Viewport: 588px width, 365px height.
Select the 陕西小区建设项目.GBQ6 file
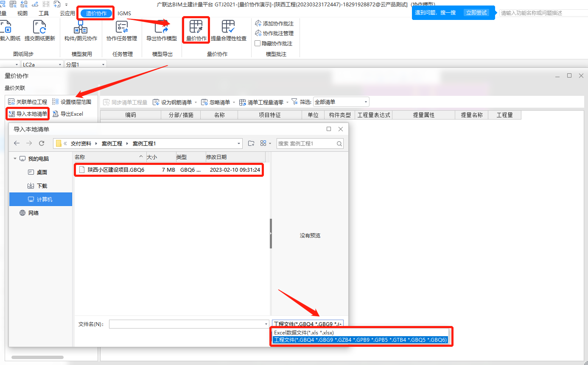[170, 170]
